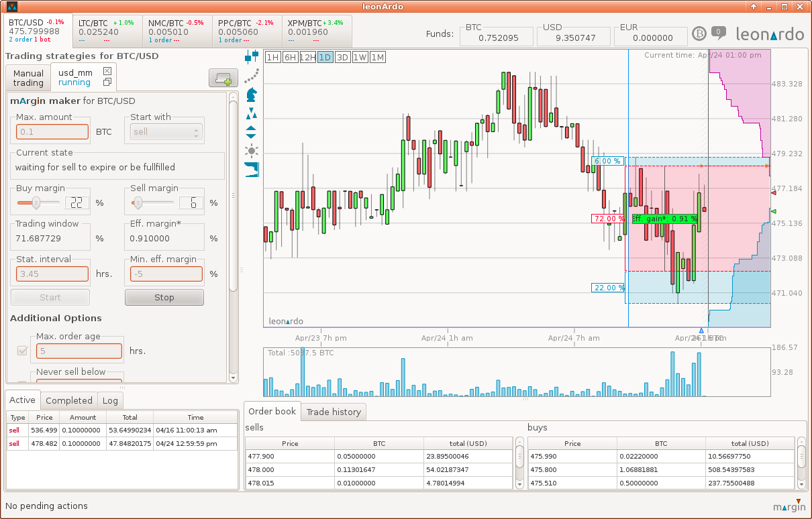The image size is (812, 519).
Task: Click the Price column header in sells table
Action: point(290,443)
